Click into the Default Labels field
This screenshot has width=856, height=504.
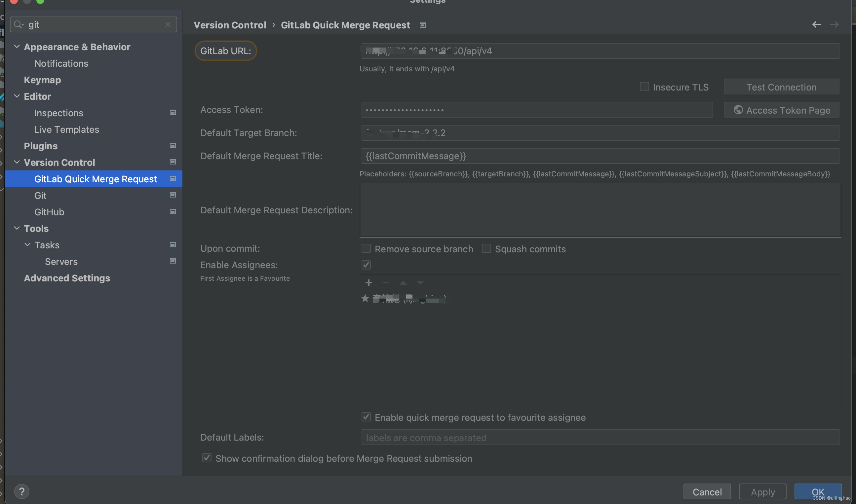pos(600,437)
